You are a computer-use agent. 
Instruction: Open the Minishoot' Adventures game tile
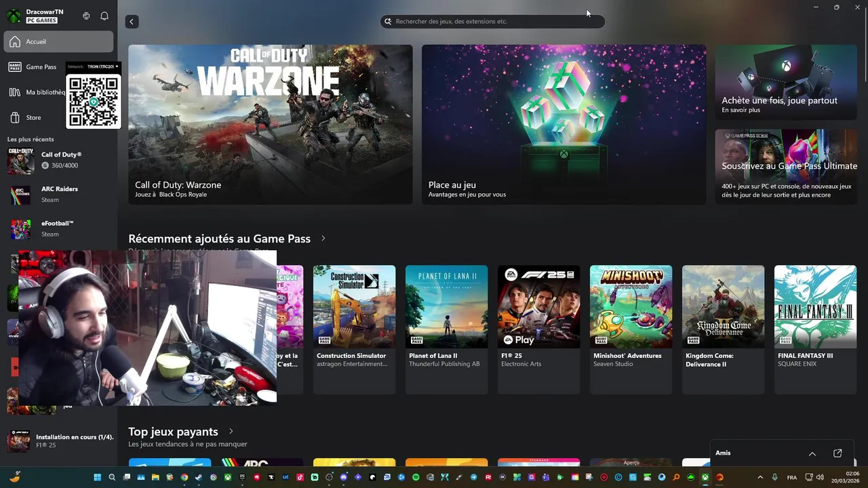[631, 329]
